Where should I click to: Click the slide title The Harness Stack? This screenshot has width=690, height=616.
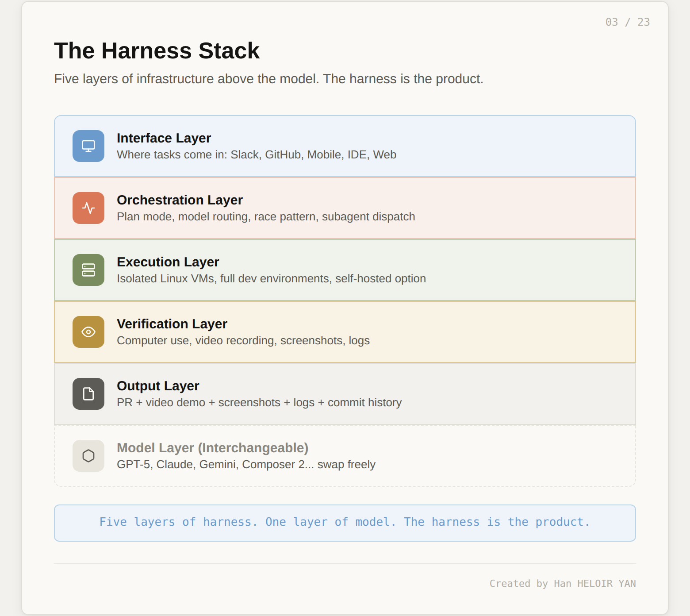(x=157, y=50)
